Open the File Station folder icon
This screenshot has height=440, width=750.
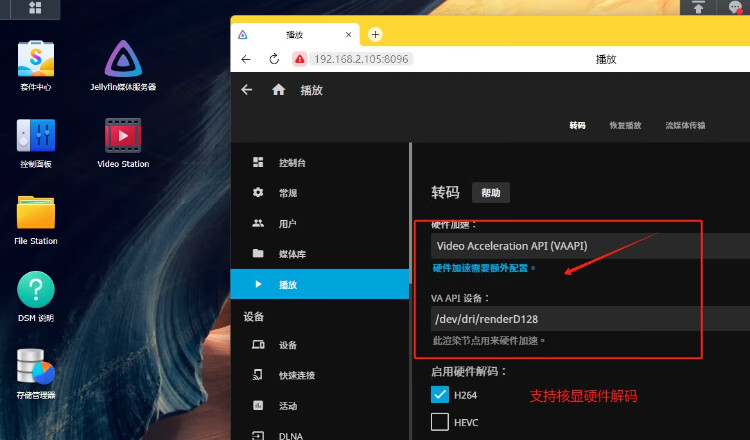(x=36, y=213)
